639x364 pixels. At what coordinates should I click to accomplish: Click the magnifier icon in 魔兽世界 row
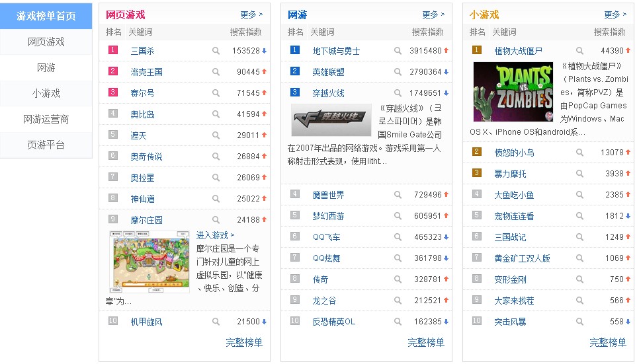[398, 195]
